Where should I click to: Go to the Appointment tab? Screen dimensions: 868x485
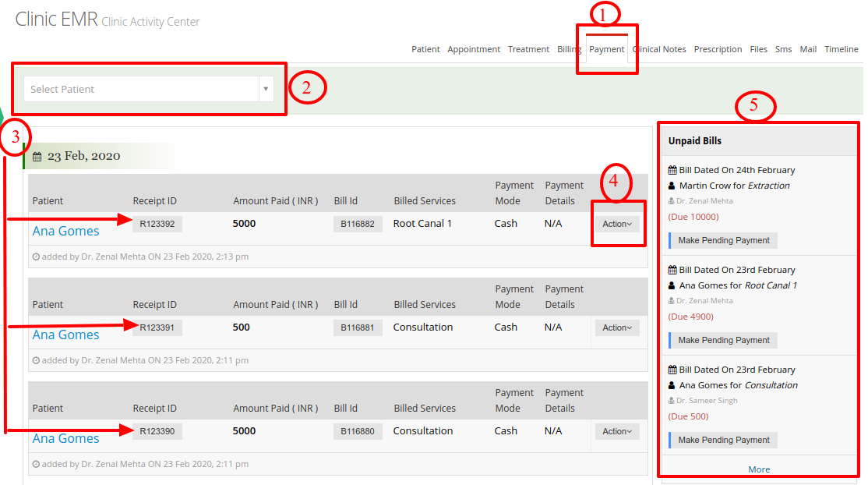click(x=473, y=49)
